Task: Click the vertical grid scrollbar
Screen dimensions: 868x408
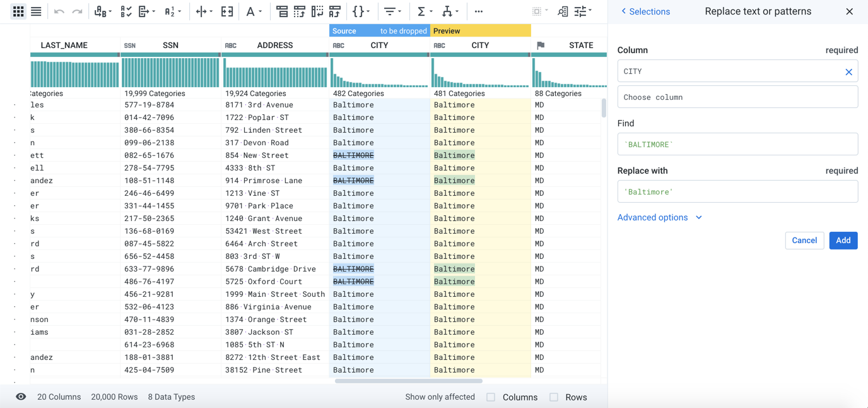Action: (604, 108)
